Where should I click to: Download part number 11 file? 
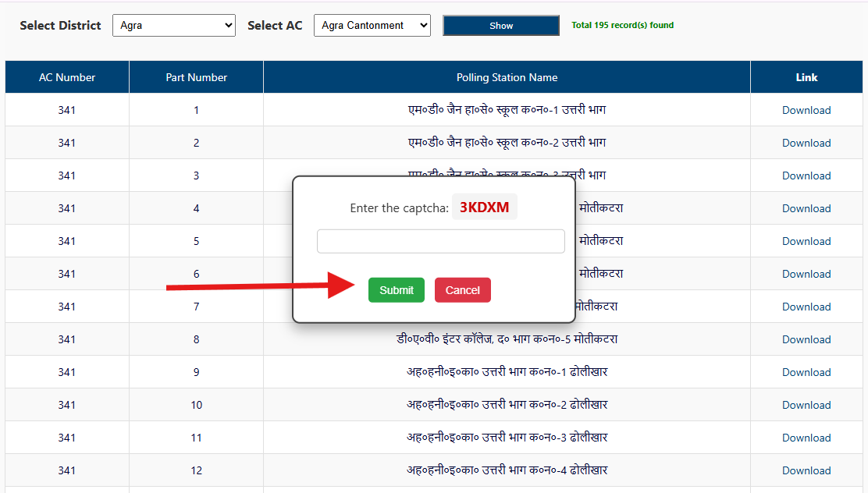806,438
